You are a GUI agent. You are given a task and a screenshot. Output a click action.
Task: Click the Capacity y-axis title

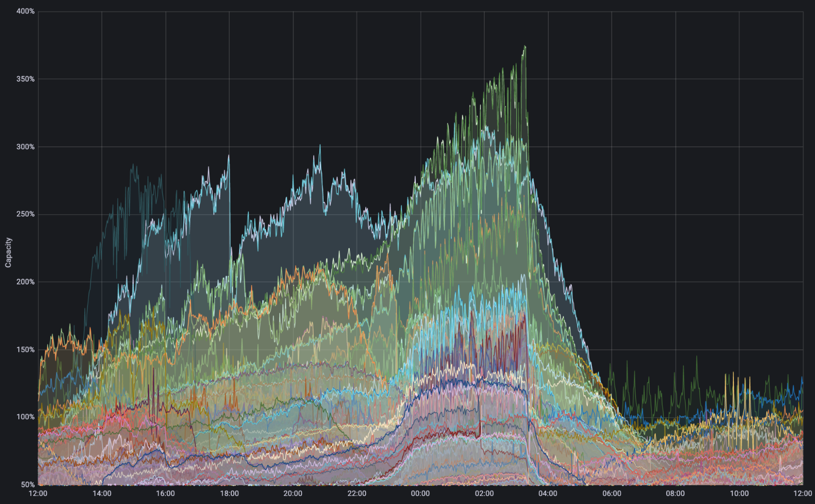click(x=8, y=253)
